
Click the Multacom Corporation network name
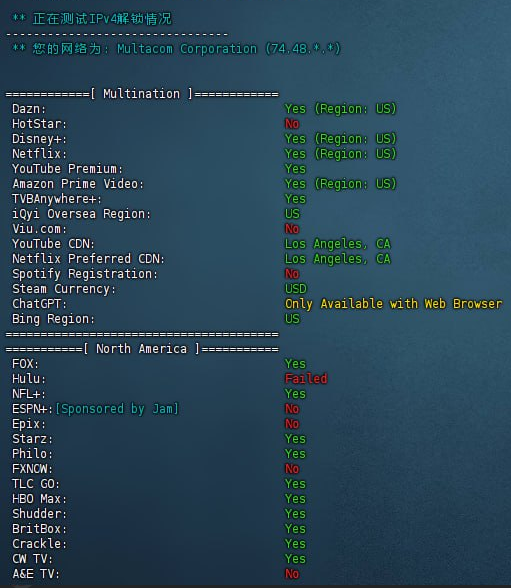pos(187,49)
